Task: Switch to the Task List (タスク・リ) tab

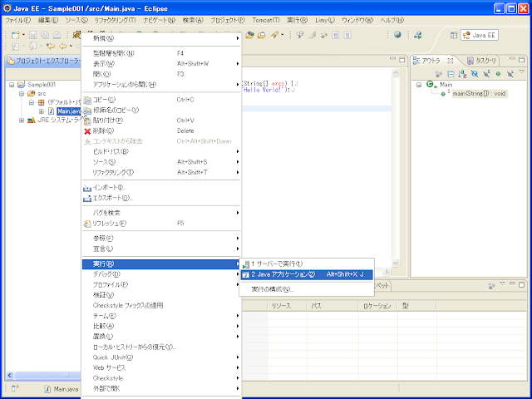Action: (482, 61)
